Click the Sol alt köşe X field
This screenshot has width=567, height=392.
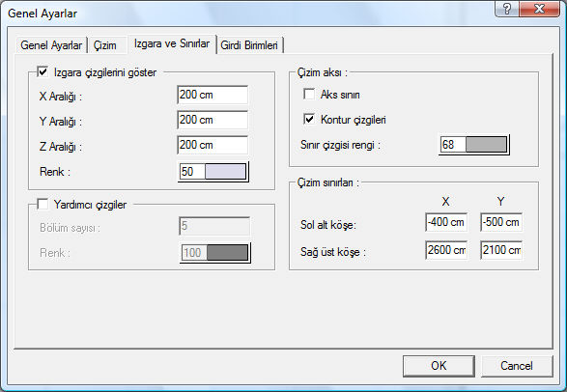[x=446, y=222]
